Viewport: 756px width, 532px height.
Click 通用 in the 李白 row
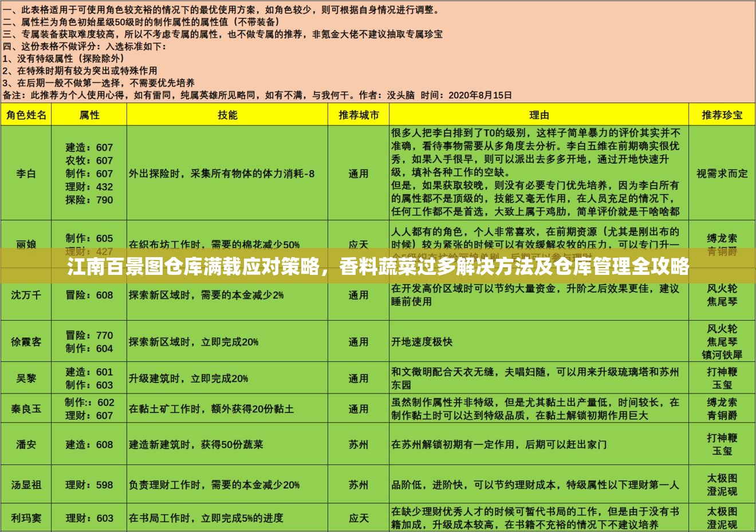(x=359, y=174)
